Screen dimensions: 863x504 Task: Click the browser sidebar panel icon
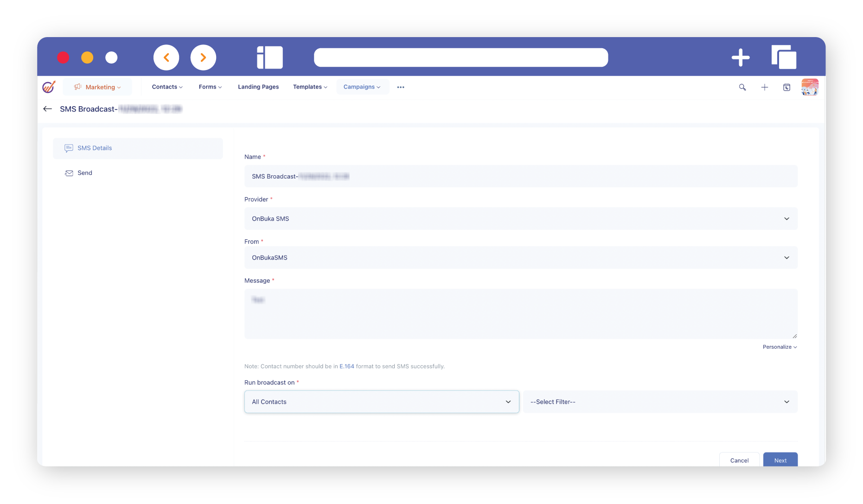(269, 57)
